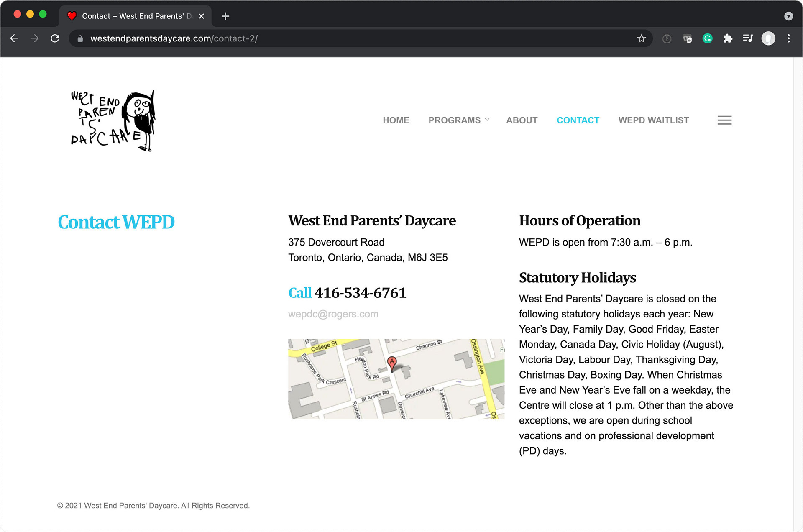
Task: Open the Extensions puzzle icon
Action: point(728,38)
